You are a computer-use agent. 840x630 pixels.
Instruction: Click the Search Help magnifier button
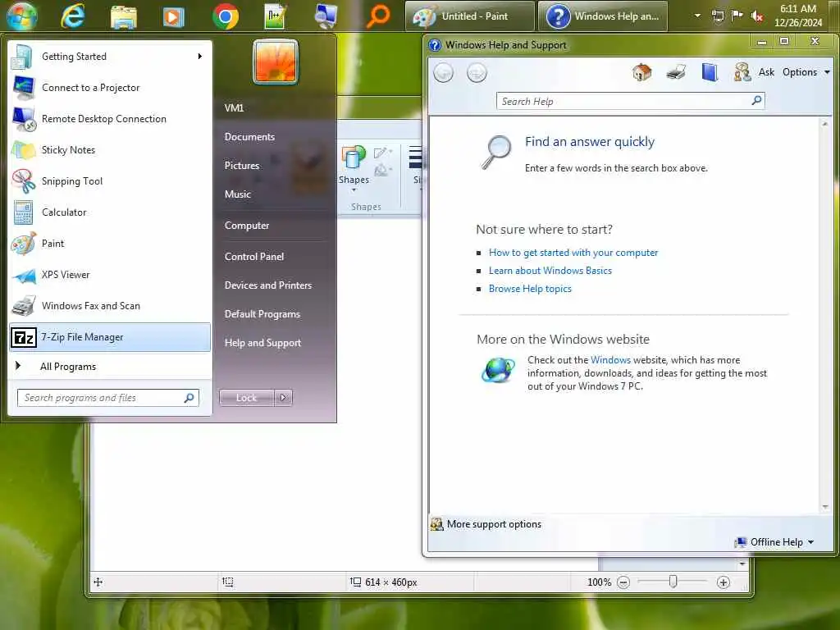point(756,100)
